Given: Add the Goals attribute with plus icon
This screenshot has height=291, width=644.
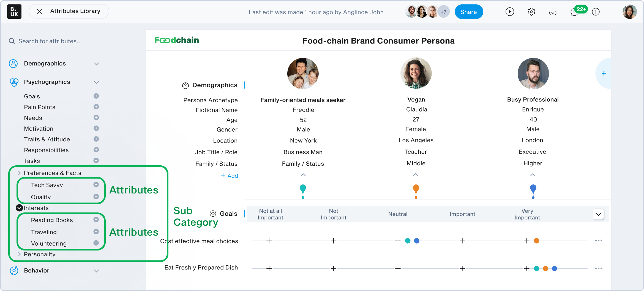Looking at the screenshot, I should point(96,96).
